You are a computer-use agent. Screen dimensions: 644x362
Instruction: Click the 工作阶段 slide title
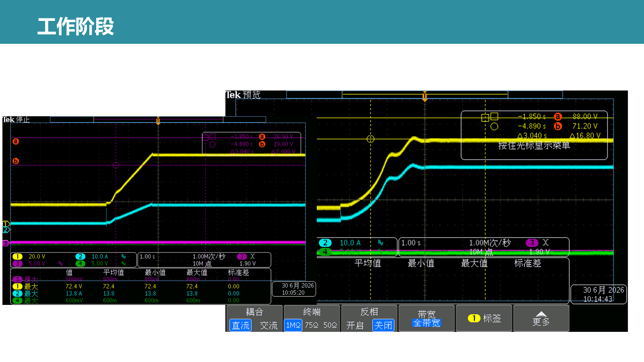pyautogui.click(x=76, y=27)
